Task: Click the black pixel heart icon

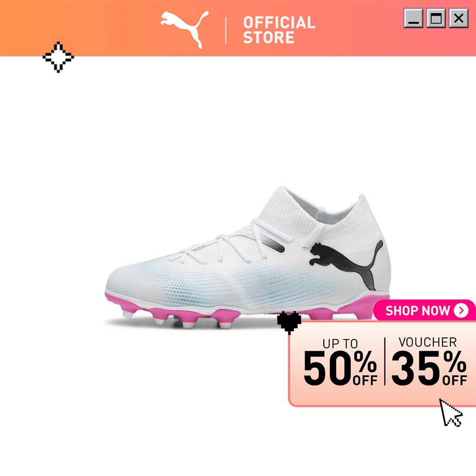Action: [x=289, y=322]
